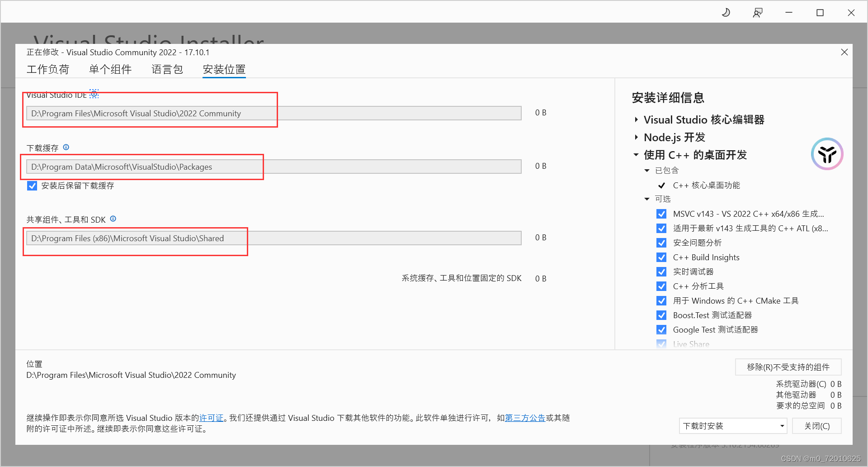
Task: Toggle the C++ 分析工具 checkbox
Action: [661, 286]
